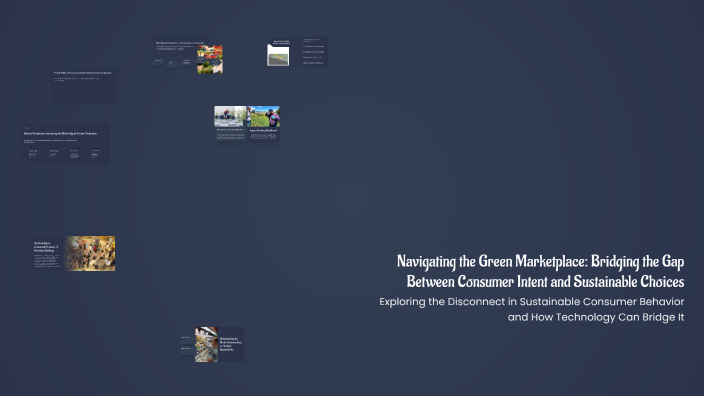This screenshot has height=396, width=704.
Task: Click upper small box left of supermarket photo
Action: [187, 338]
